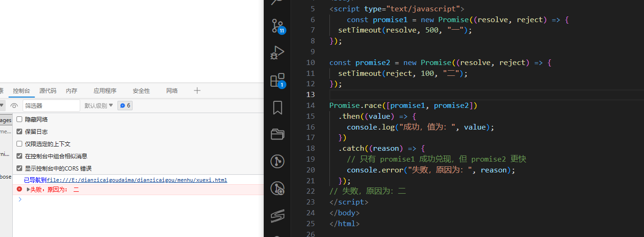Screen dimensions: 644x237
Task: Click Promise.race on line 14 of code
Action: [355, 106]
